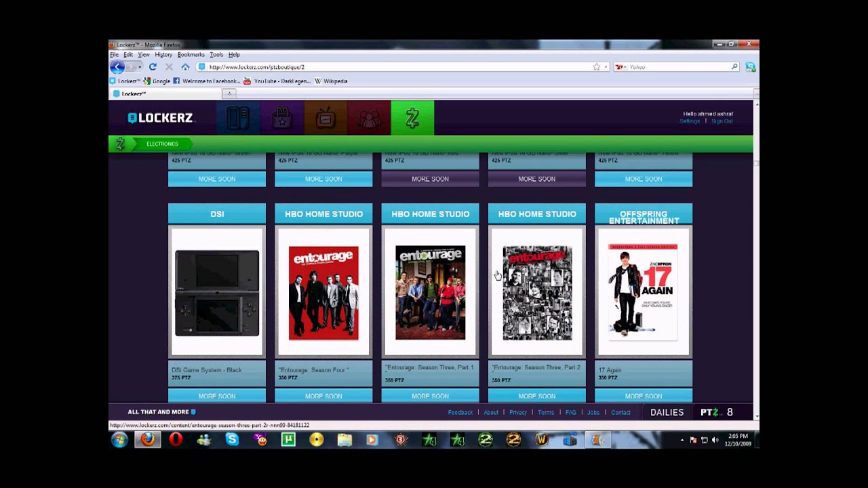Open the locker icon in Lockerz navigation
Screen dimensions: 868x488
pyautogui.click(x=238, y=118)
